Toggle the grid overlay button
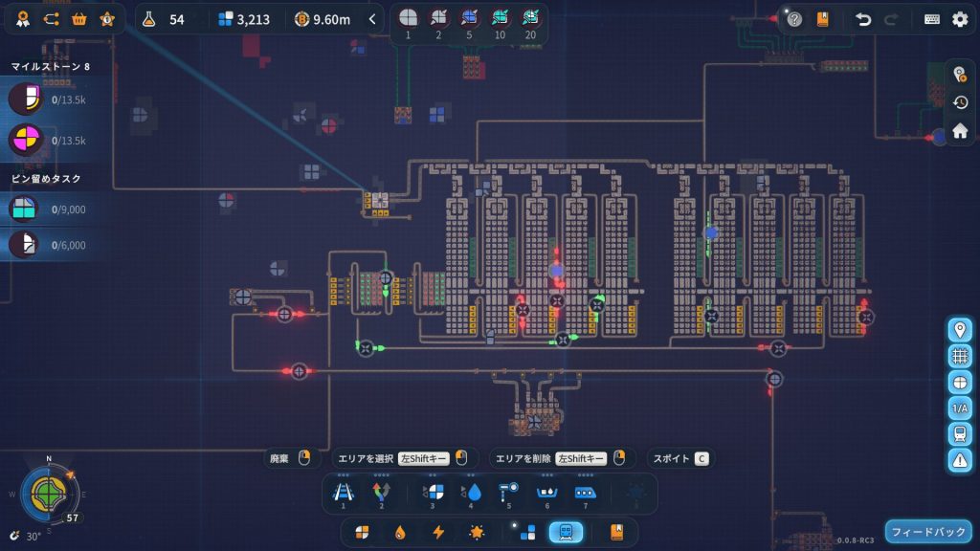 click(960, 356)
